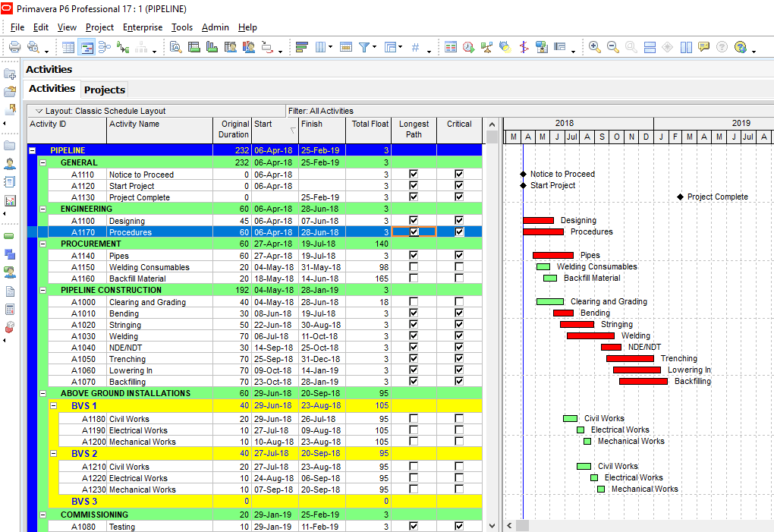This screenshot has height=532, width=774.
Task: Collapse the PIPELINE root group
Action: tap(32, 150)
